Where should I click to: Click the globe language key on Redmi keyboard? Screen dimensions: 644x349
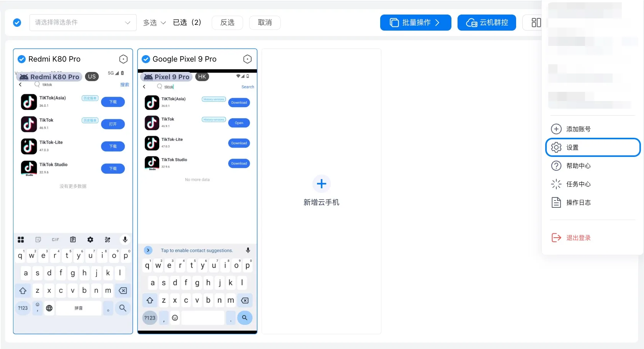tap(49, 308)
